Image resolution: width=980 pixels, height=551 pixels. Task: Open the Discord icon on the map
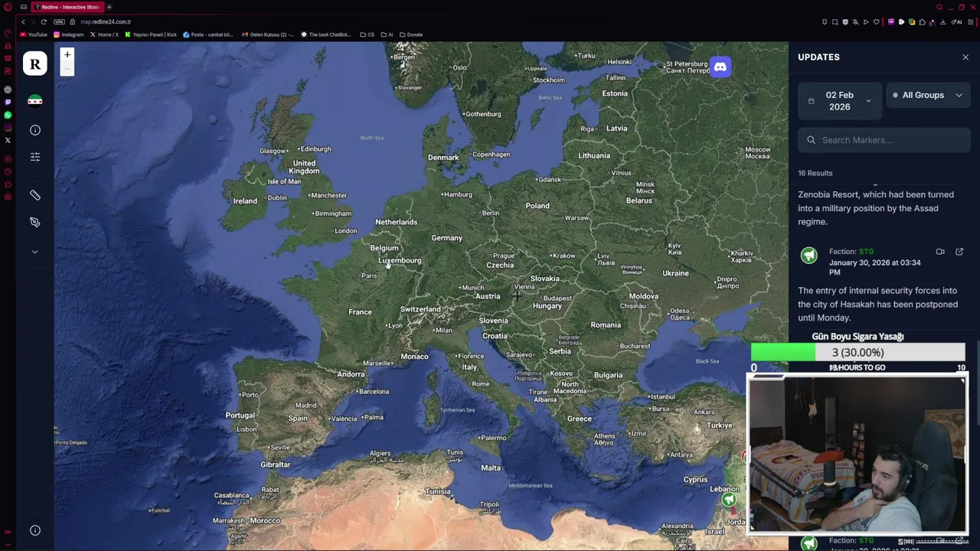click(x=720, y=67)
